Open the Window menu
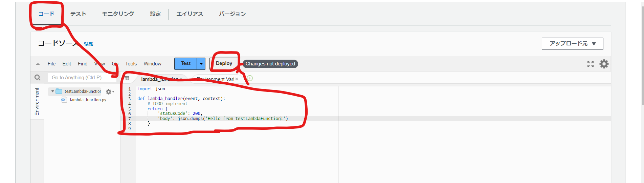The width and height of the screenshot is (644, 183). pyautogui.click(x=152, y=64)
